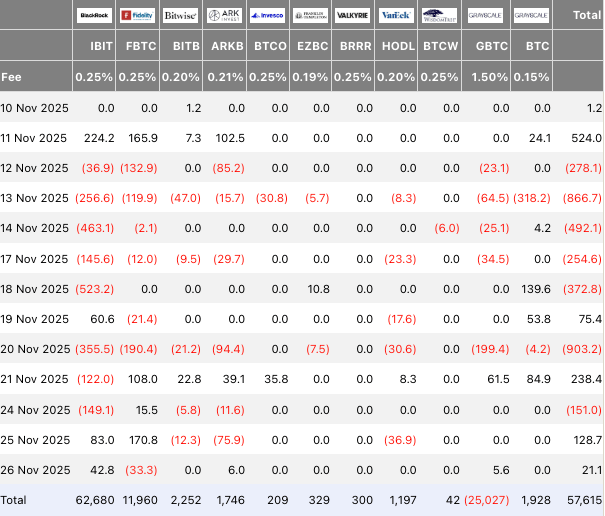Click the (6.0) BTCW value on 14 Nov
This screenshot has width=605, height=516.
(x=447, y=228)
